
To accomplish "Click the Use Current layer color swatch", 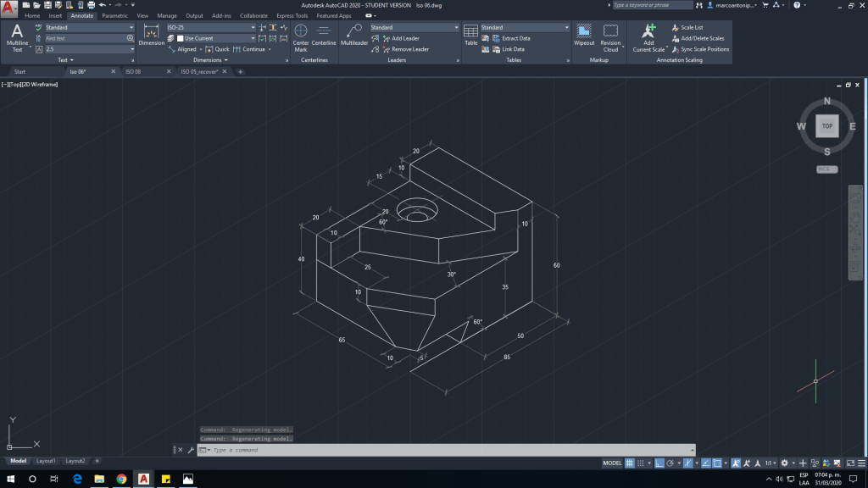I will [x=181, y=38].
